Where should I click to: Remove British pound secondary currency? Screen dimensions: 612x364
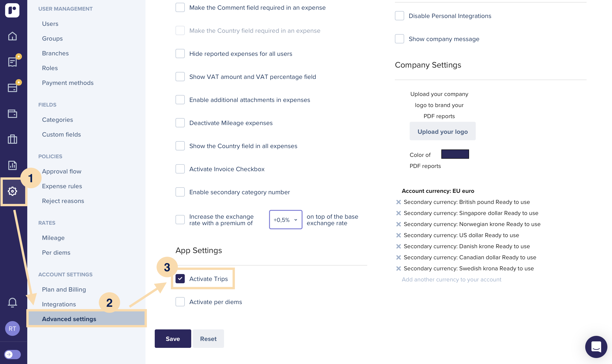398,202
